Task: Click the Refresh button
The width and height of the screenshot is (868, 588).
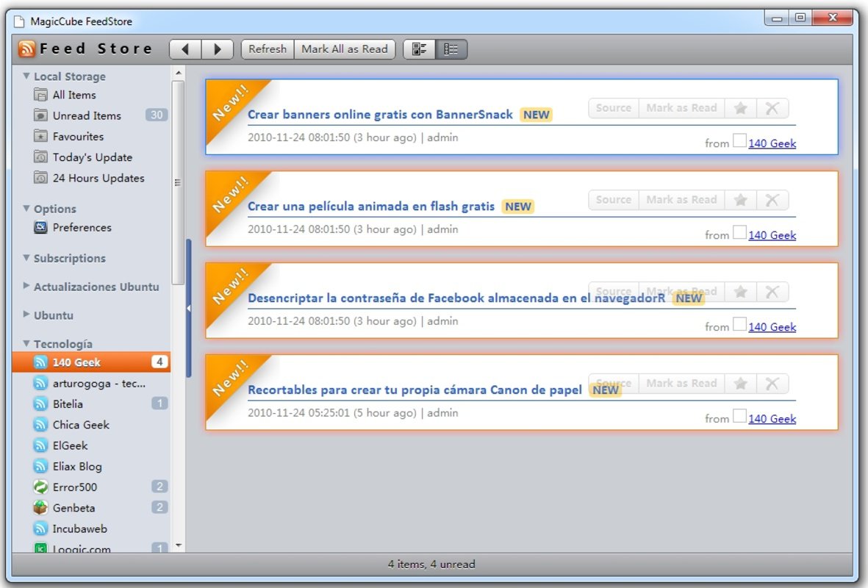Action: point(268,49)
